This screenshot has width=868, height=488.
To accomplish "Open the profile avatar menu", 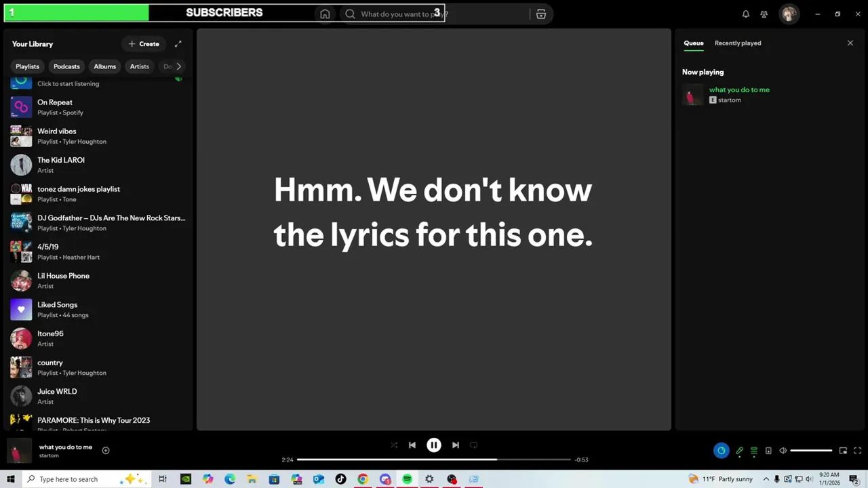I will (x=789, y=14).
